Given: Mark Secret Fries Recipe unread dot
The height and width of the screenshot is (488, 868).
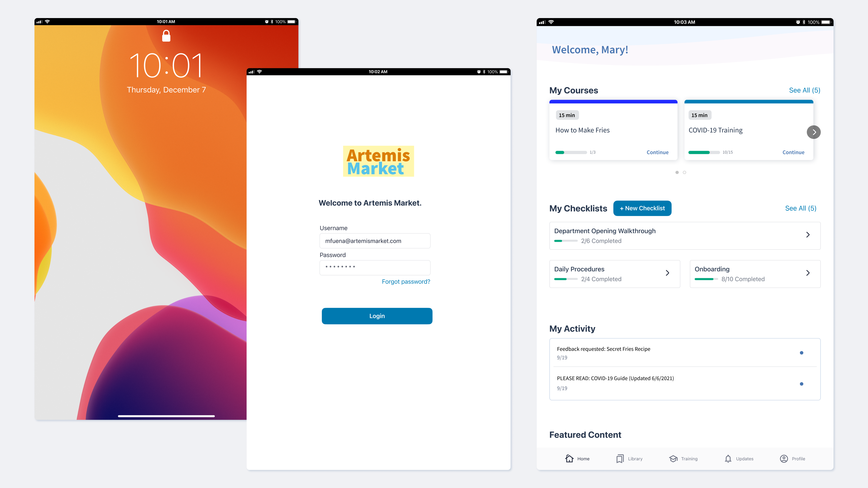Looking at the screenshot, I should (802, 353).
